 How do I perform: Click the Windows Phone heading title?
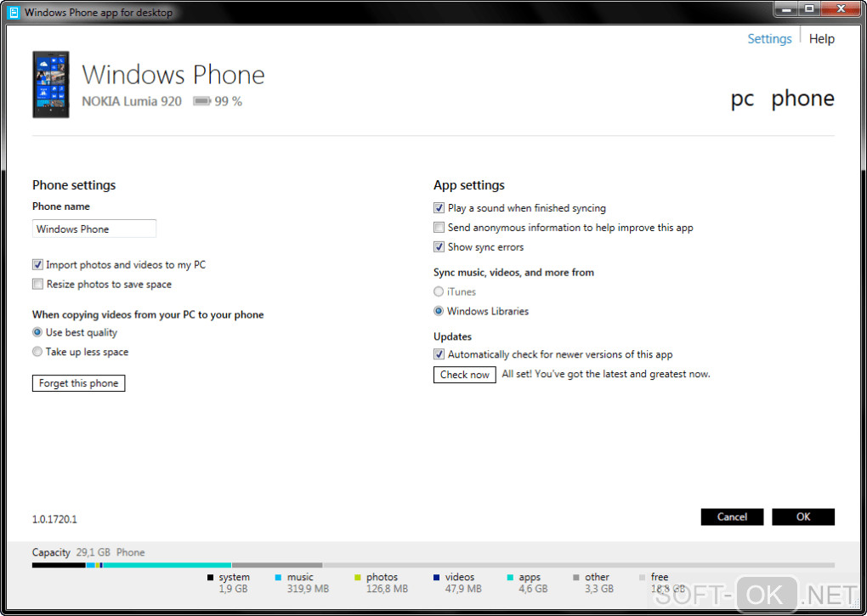click(173, 75)
